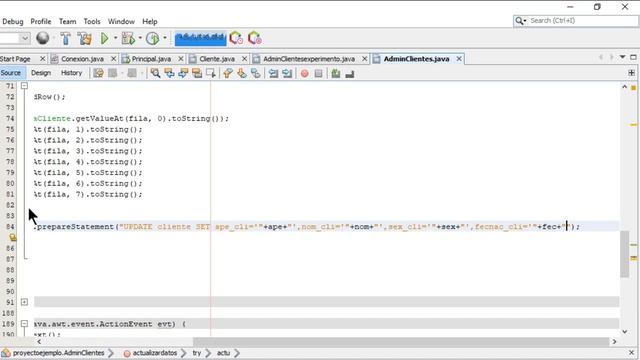Image resolution: width=640 pixels, height=360 pixels.
Task: Open the Window menu
Action: [x=121, y=22]
